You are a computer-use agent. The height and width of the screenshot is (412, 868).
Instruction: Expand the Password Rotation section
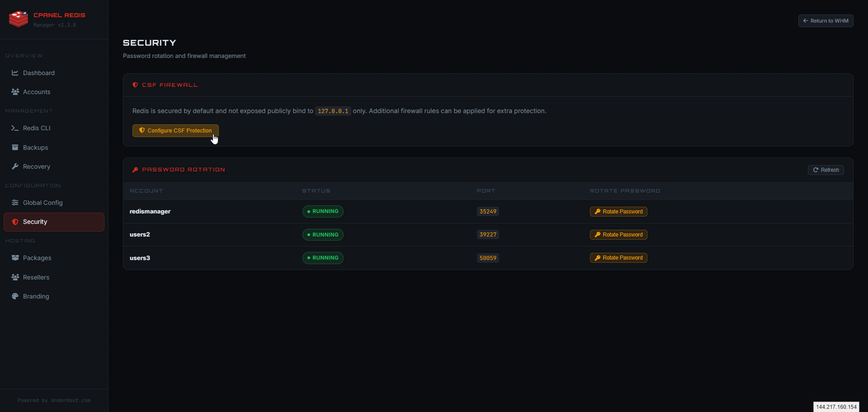(183, 170)
